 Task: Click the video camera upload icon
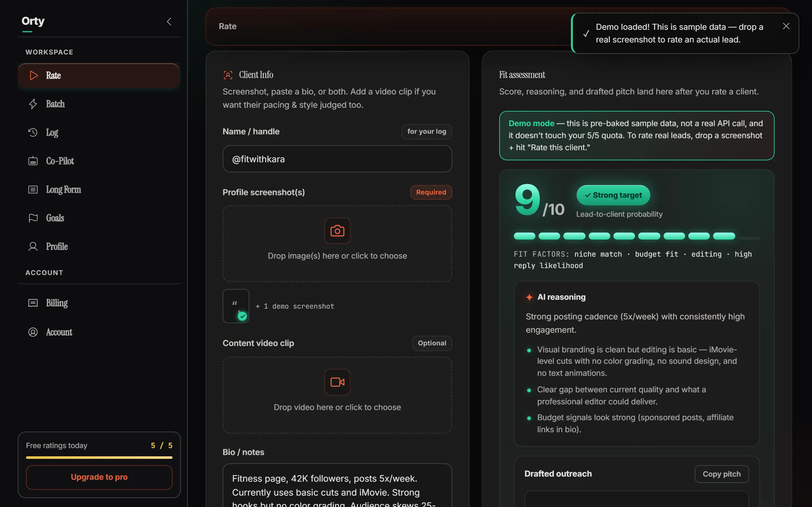[337, 382]
